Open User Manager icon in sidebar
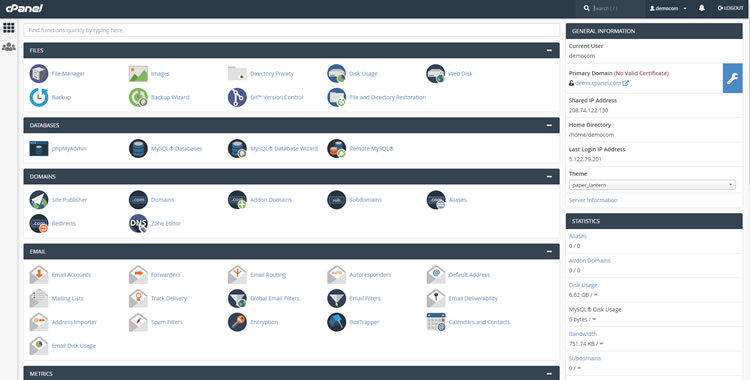Image resolution: width=750 pixels, height=380 pixels. click(9, 47)
